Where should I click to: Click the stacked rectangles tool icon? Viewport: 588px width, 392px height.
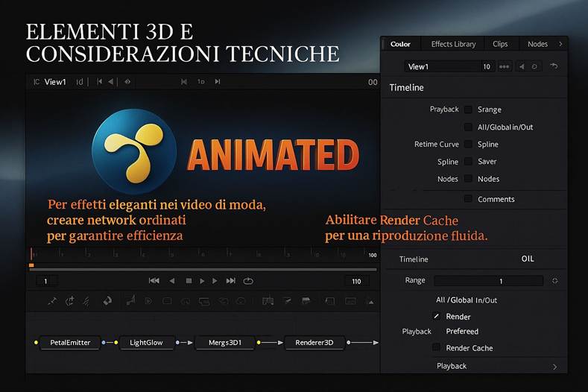[x=203, y=301]
